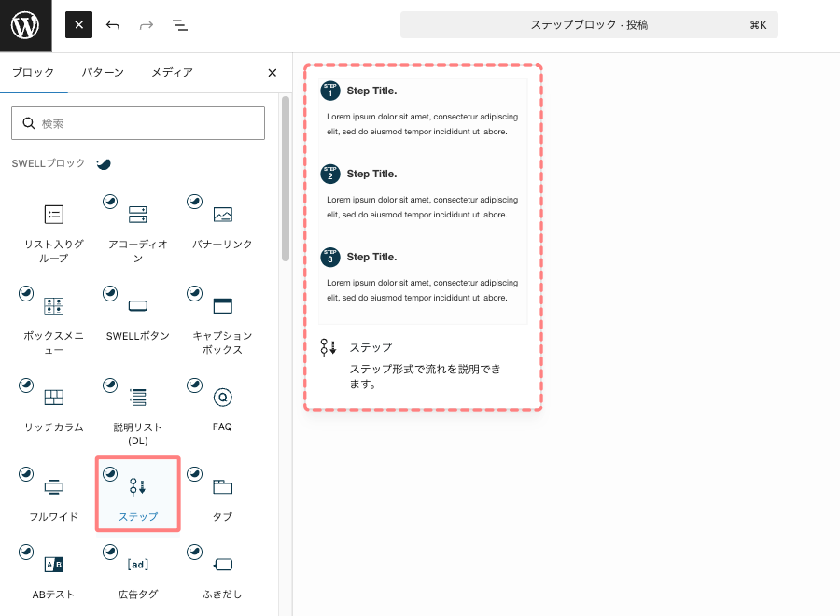This screenshot has width=840, height=616.
Task: Click the Undo arrow
Action: point(112,25)
